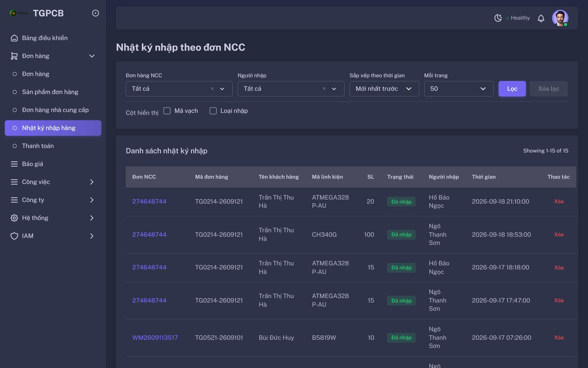Expand the IAM menu chevron
The image size is (588, 368).
(92, 236)
